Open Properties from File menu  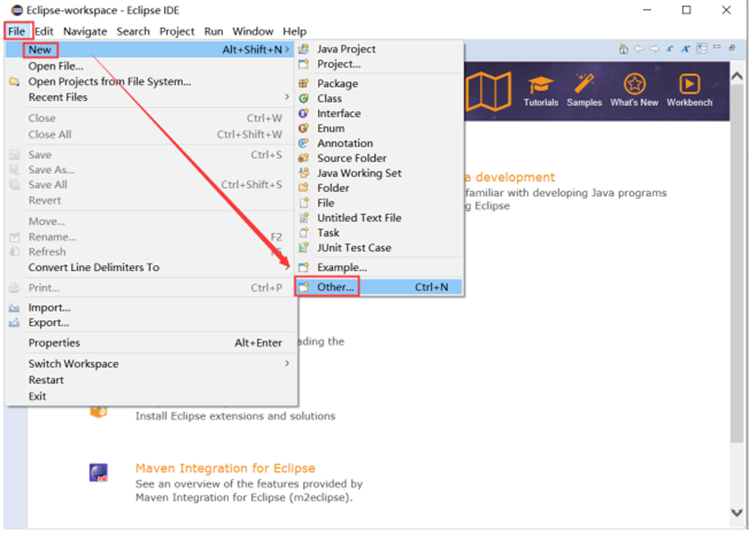coord(151,343)
